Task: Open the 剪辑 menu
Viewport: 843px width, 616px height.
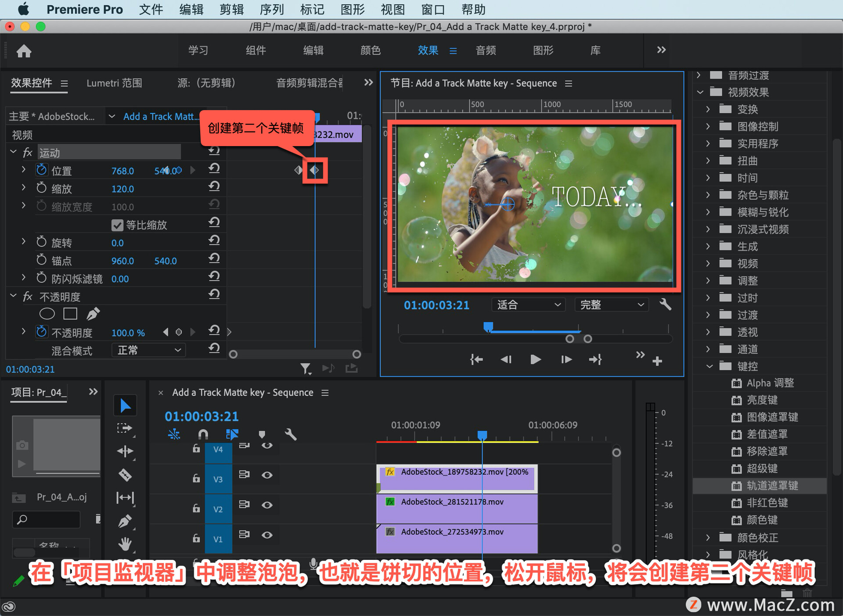Action: point(231,9)
